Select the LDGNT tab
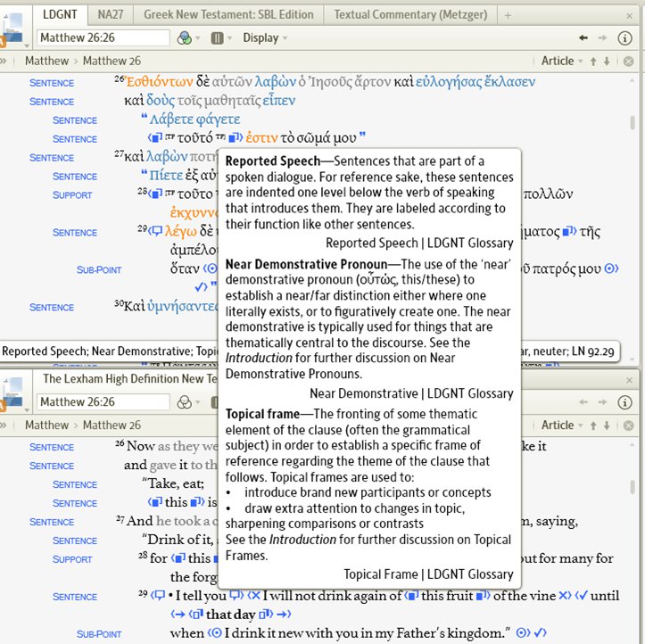 [x=60, y=15]
